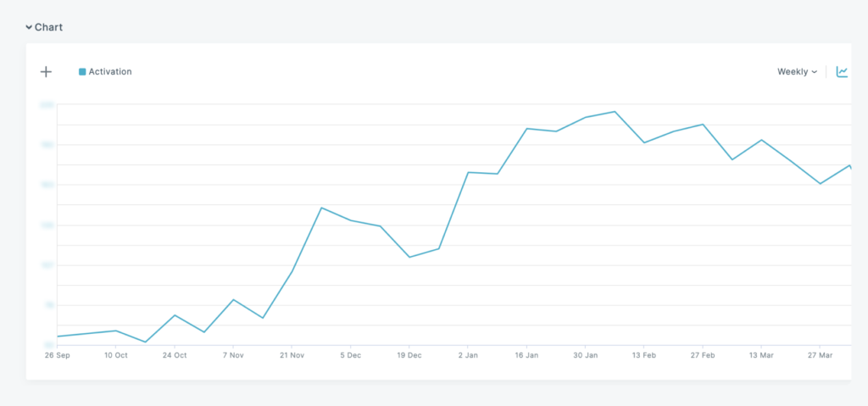Click the line's data point above 19 Dec

tap(409, 257)
